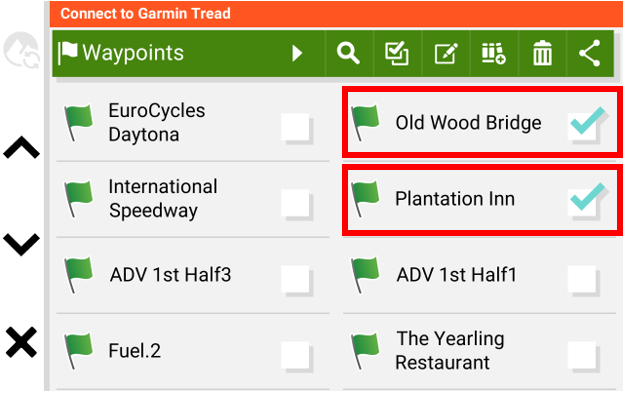Uncheck the Old Wood Bridge checkbox
The image size is (625, 393).
[x=586, y=123]
